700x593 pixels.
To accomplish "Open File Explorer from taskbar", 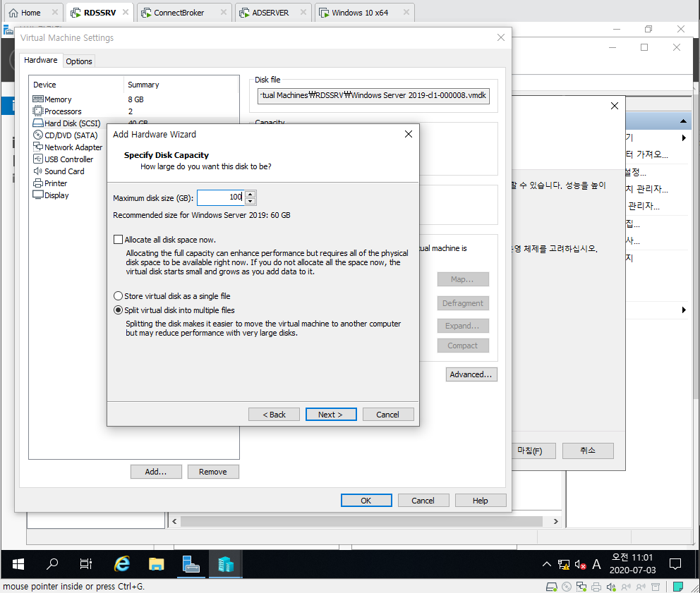I will 156,565.
